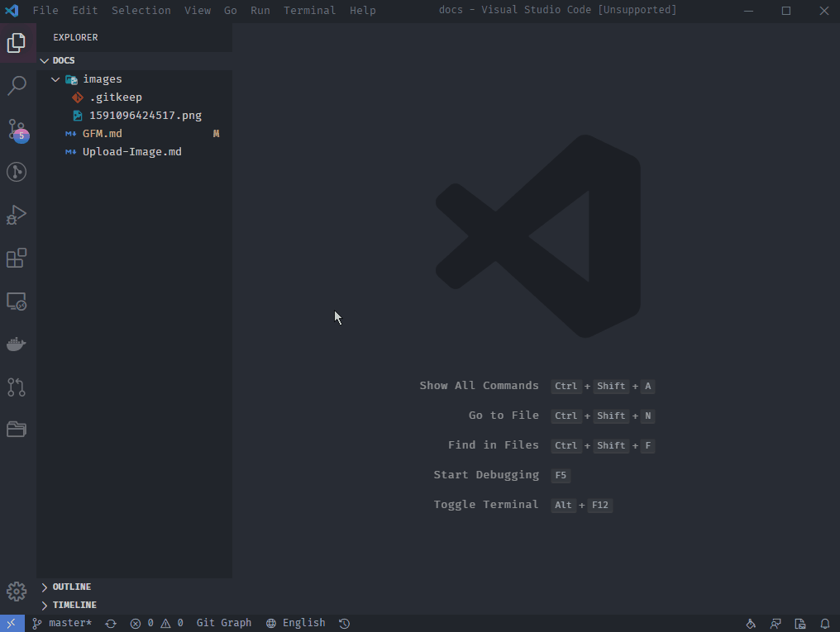Click the EXPLORER panel title

[75, 37]
